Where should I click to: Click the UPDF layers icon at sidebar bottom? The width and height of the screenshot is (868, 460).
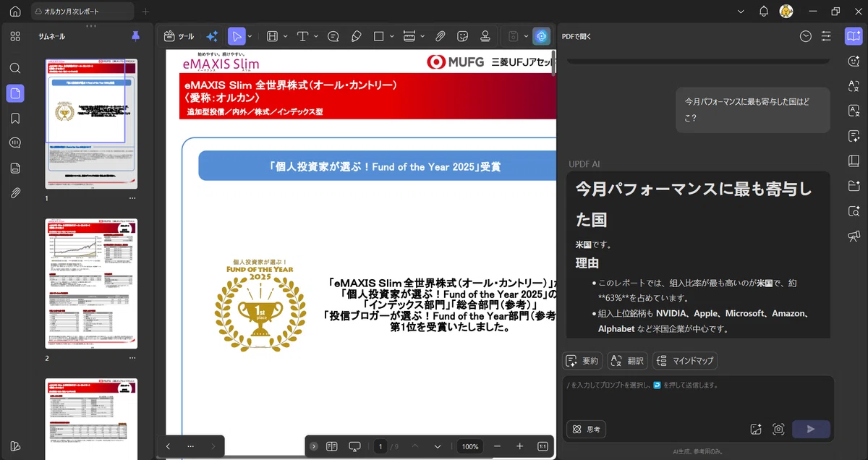[x=15, y=446]
